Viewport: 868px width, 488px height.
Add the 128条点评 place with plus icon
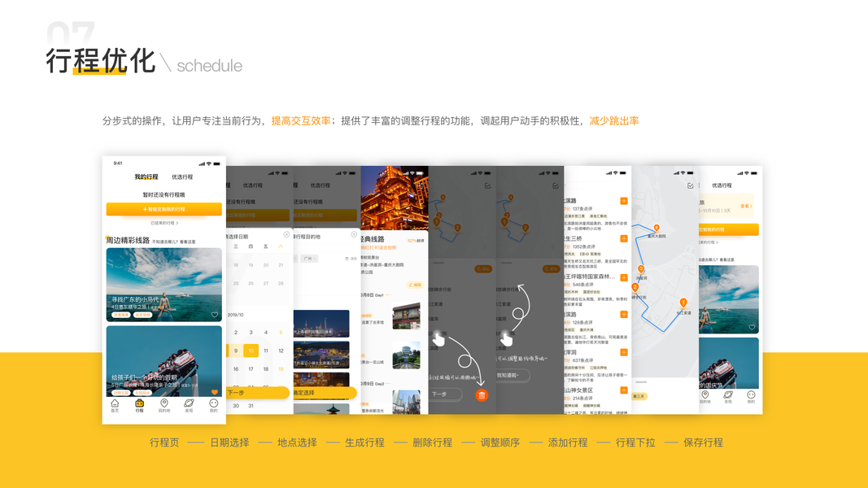tap(624, 314)
